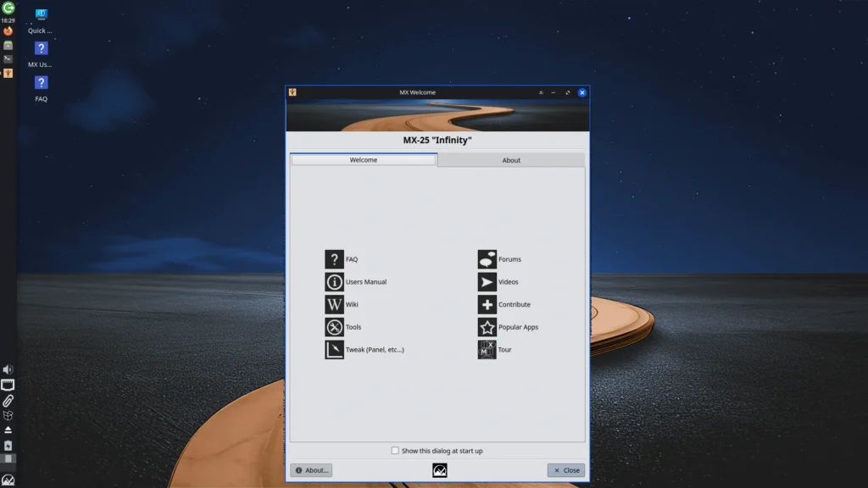The width and height of the screenshot is (868, 488).
Task: Enable "Show this dialog at start up"
Action: (395, 451)
